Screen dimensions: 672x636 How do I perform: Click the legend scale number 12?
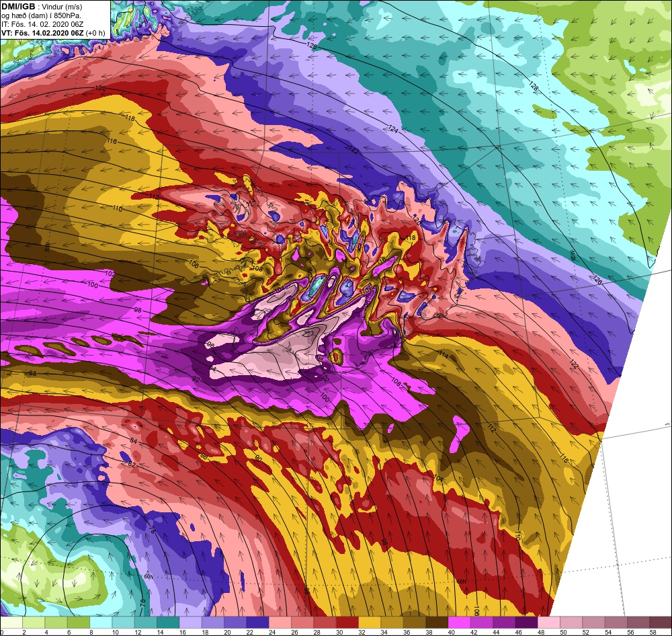click(x=138, y=632)
